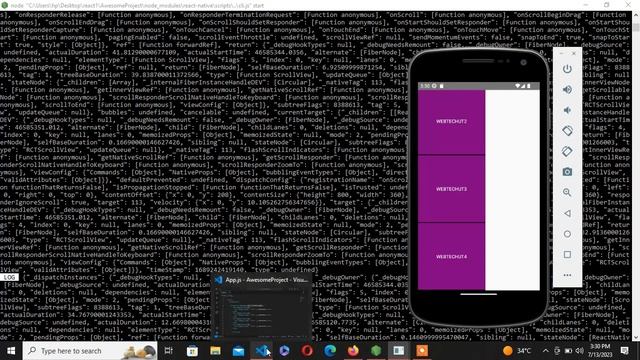This screenshot has height=360, width=640.
Task: Expand hidden system tray icons chevron
Action: pyautogui.click(x=546, y=351)
